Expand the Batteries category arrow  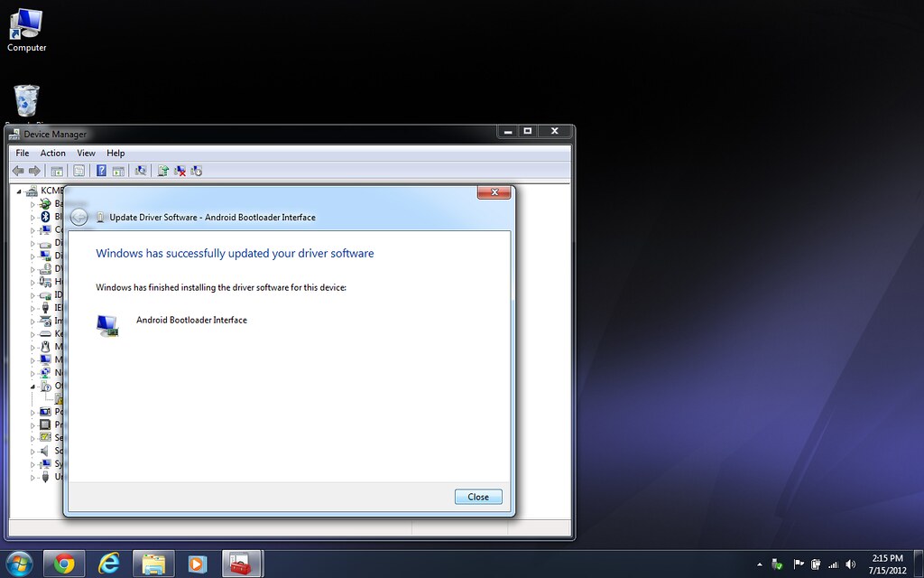(32, 204)
